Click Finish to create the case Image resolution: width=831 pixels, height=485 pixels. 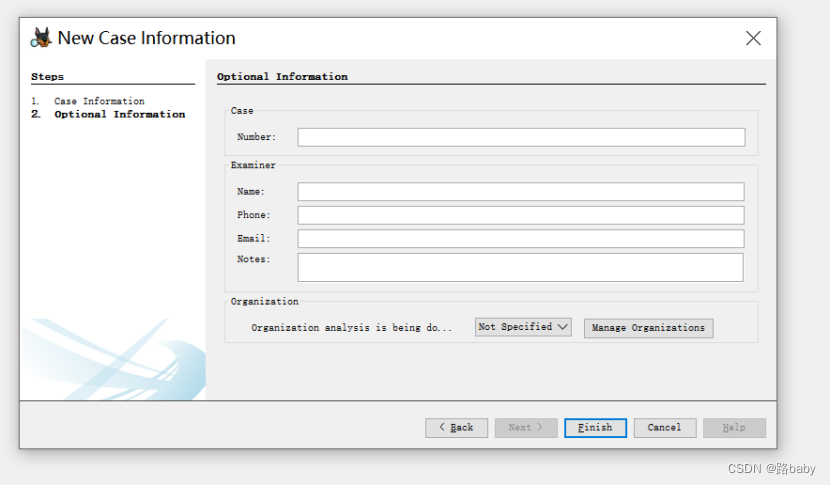(x=595, y=428)
